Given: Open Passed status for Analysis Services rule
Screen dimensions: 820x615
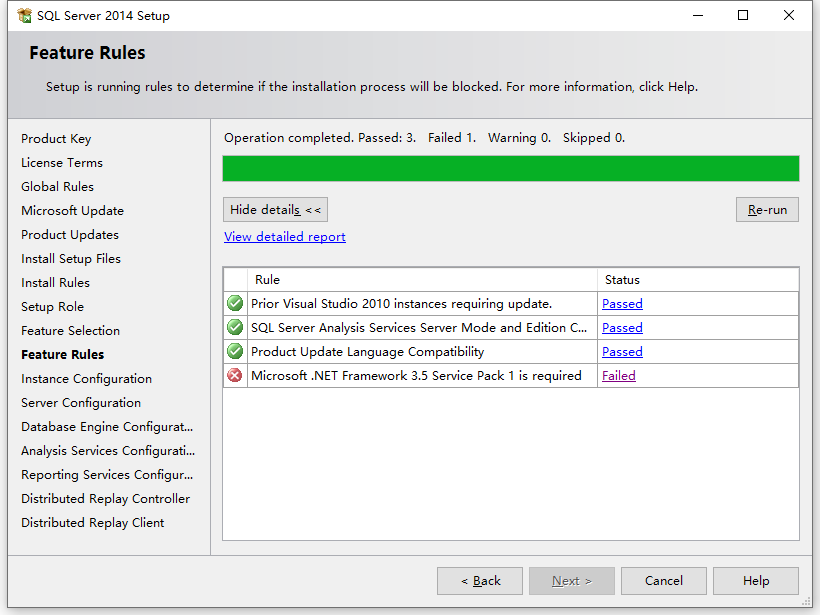Looking at the screenshot, I should (x=622, y=328).
